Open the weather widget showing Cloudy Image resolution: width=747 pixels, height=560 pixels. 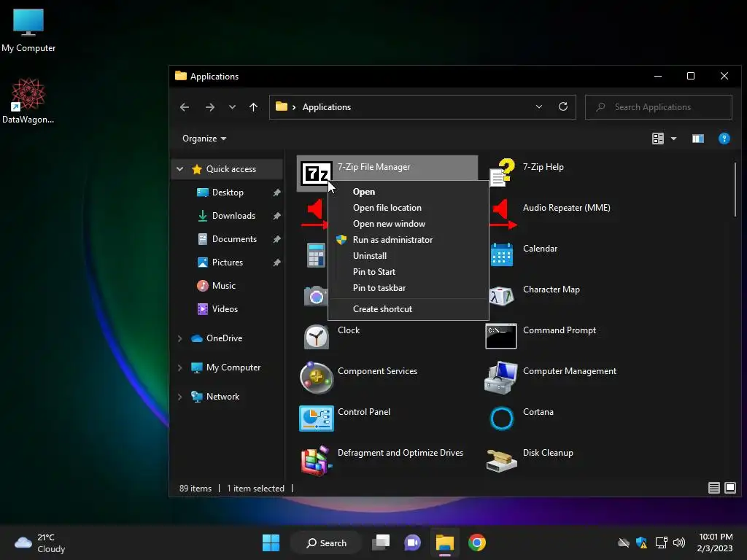click(39, 542)
